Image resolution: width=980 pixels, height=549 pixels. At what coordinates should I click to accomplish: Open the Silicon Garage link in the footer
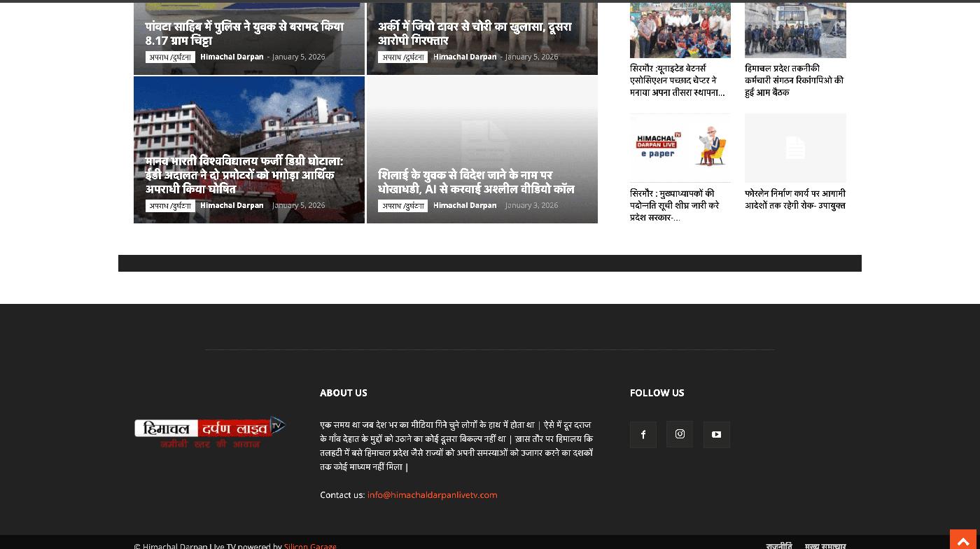[x=310, y=545]
